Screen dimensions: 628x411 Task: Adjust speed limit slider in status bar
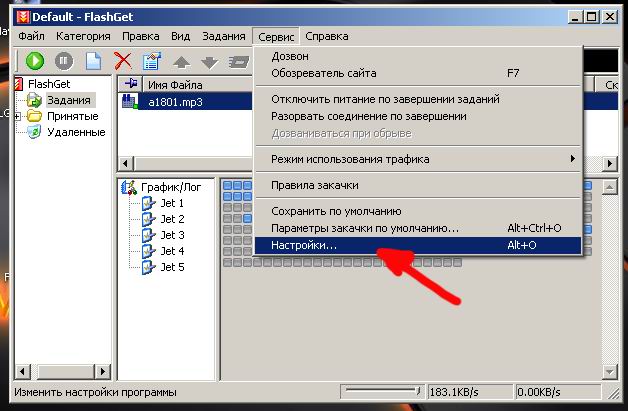click(382, 391)
